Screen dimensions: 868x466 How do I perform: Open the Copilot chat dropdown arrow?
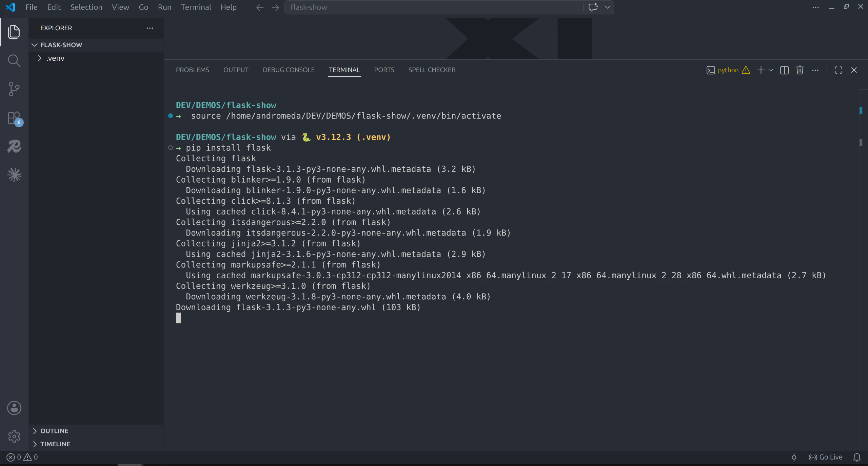coord(607,7)
